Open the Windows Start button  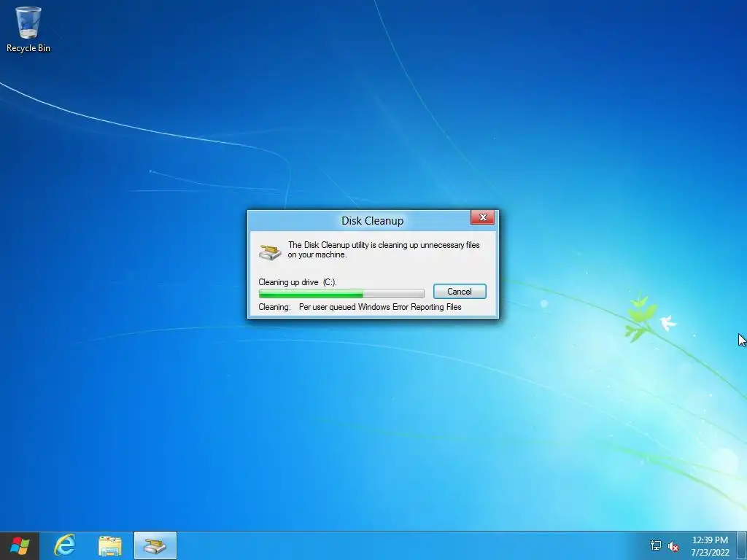pos(20,545)
